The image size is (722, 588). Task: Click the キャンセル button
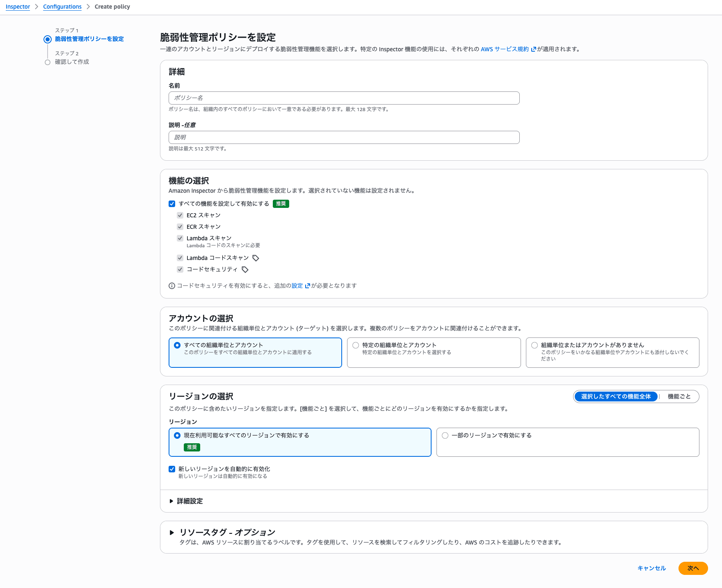(x=651, y=568)
